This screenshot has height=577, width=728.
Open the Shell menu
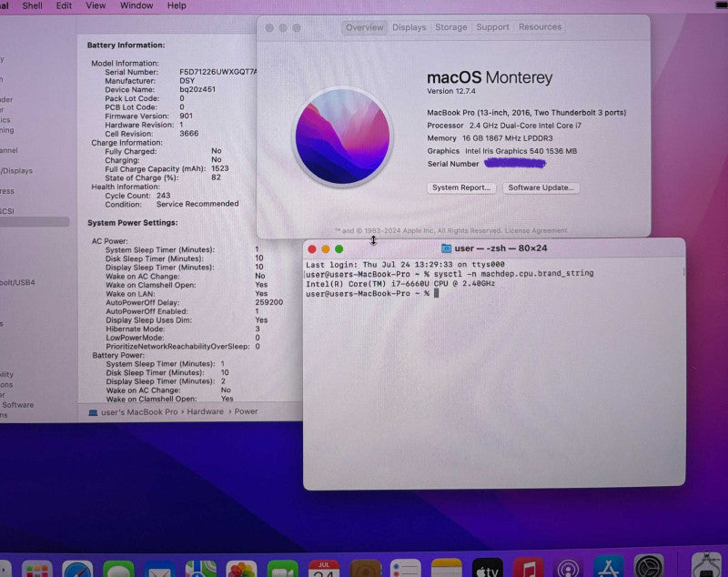point(33,5)
